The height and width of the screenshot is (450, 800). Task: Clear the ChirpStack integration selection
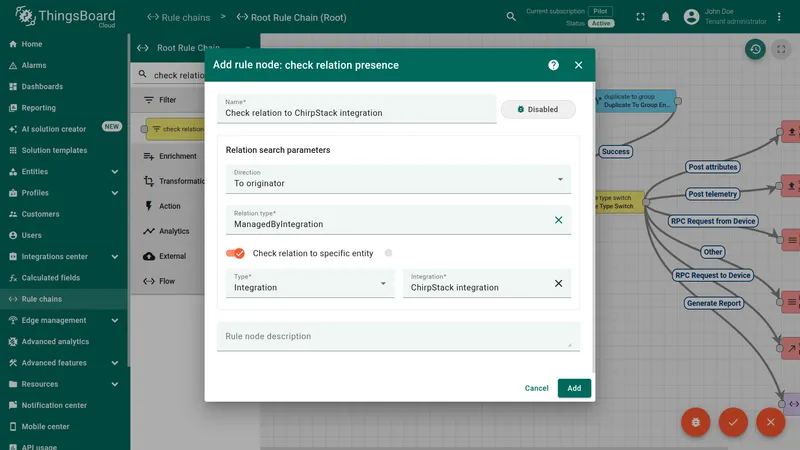[558, 283]
